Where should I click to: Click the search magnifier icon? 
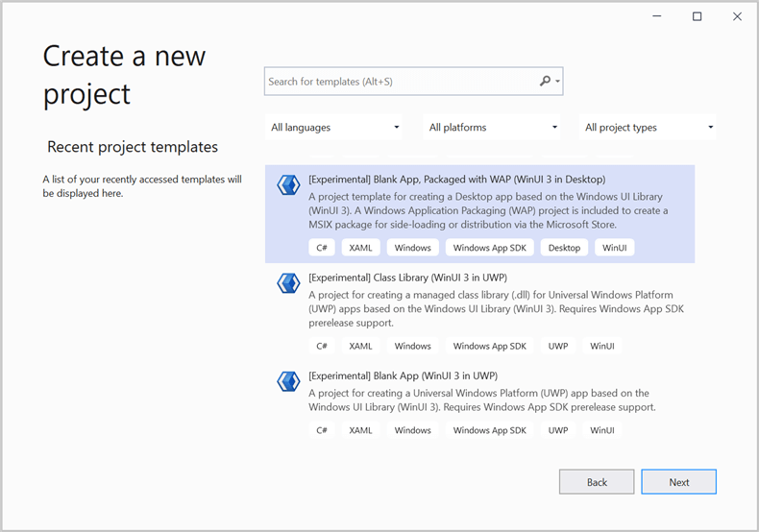pyautogui.click(x=545, y=81)
